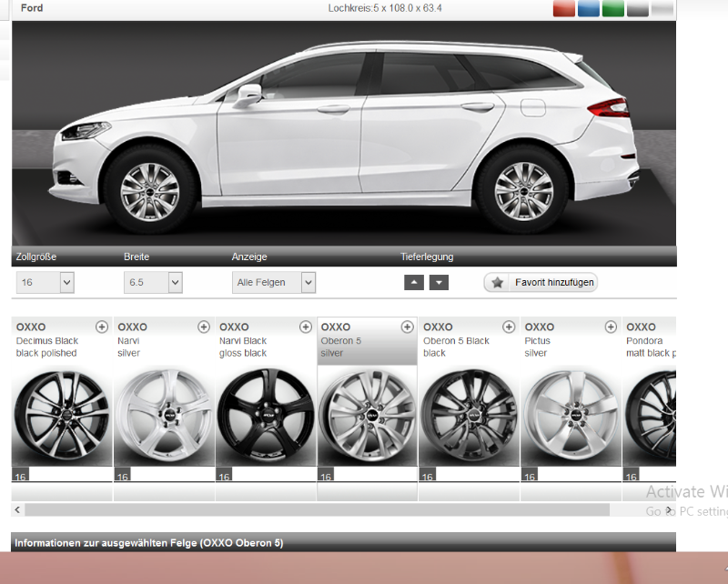Select the red car color swatch
Screen dimensions: 728x584
point(564,8)
